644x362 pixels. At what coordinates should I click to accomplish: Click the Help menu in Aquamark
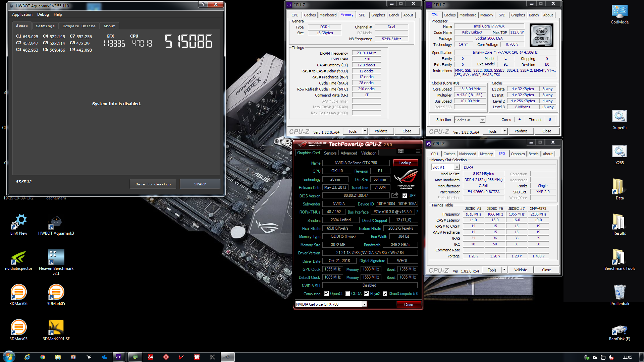coord(58,14)
